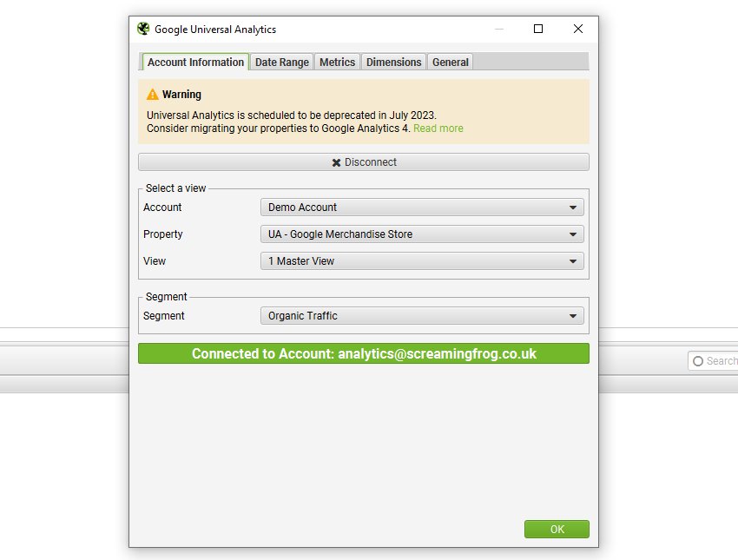Switch to the General tab

(450, 63)
